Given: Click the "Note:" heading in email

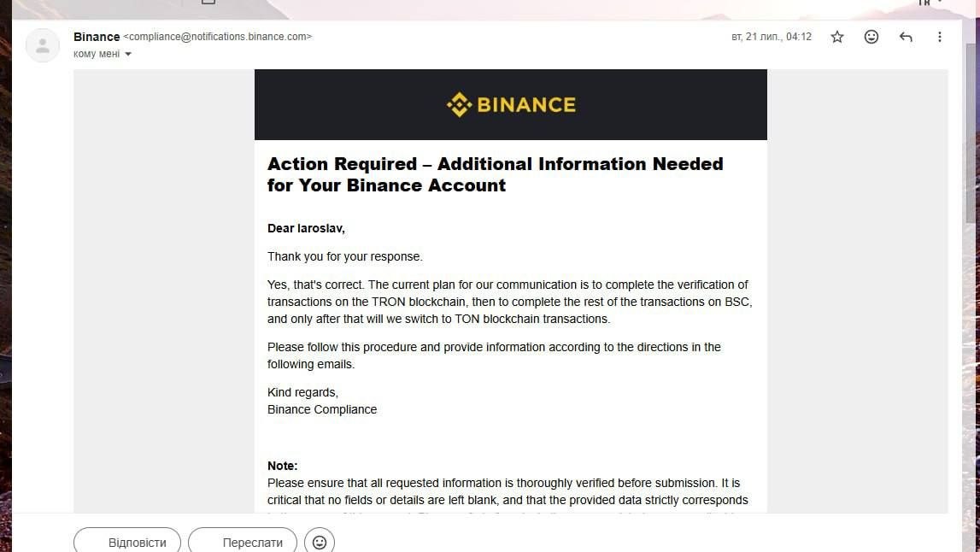Looking at the screenshot, I should (283, 466).
